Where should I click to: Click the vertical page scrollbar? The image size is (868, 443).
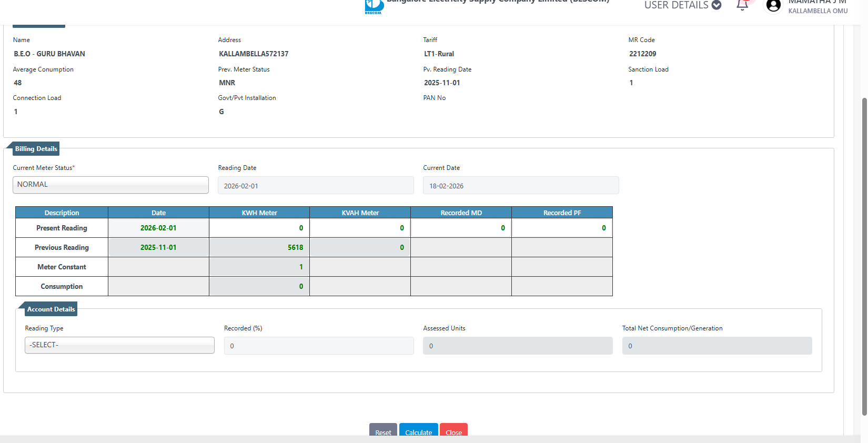point(864,253)
